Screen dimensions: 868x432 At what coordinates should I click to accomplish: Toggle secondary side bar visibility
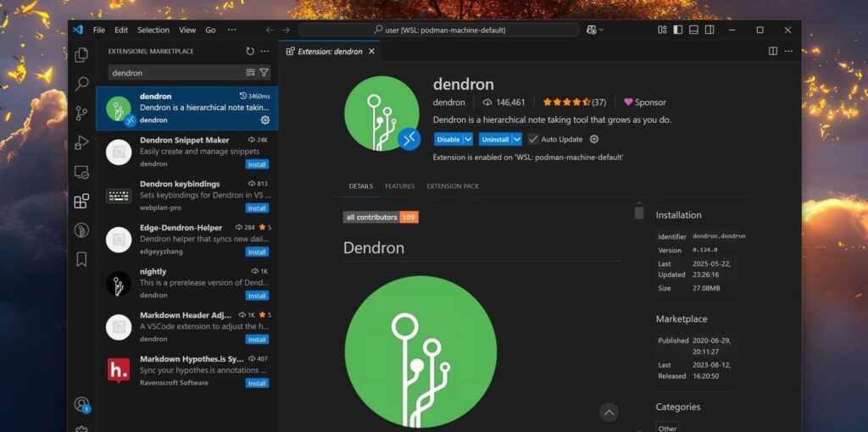709,30
